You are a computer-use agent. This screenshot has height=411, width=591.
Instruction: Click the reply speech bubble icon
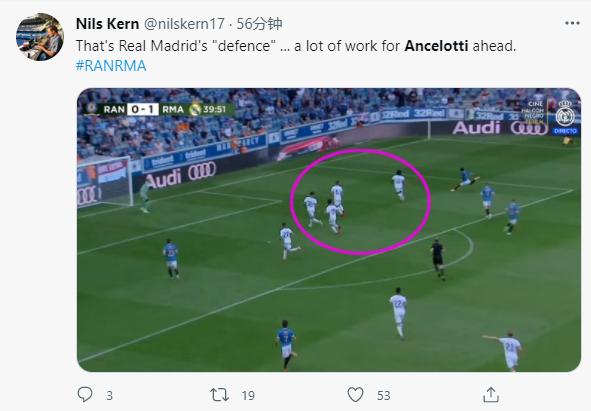coord(85,394)
